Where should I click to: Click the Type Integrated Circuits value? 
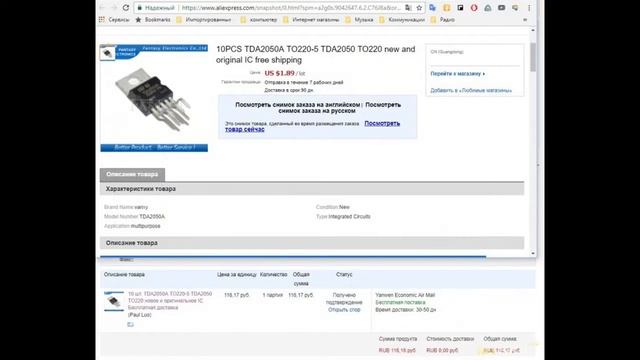click(x=349, y=217)
